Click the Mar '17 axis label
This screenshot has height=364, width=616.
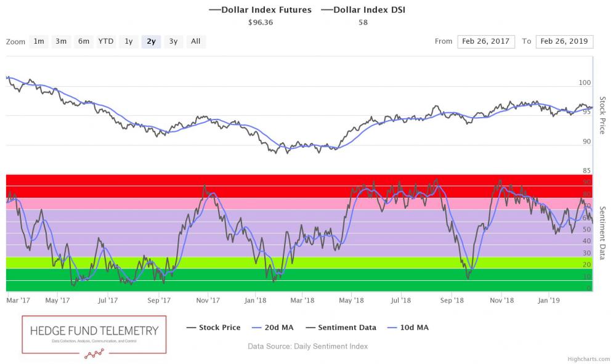18,301
